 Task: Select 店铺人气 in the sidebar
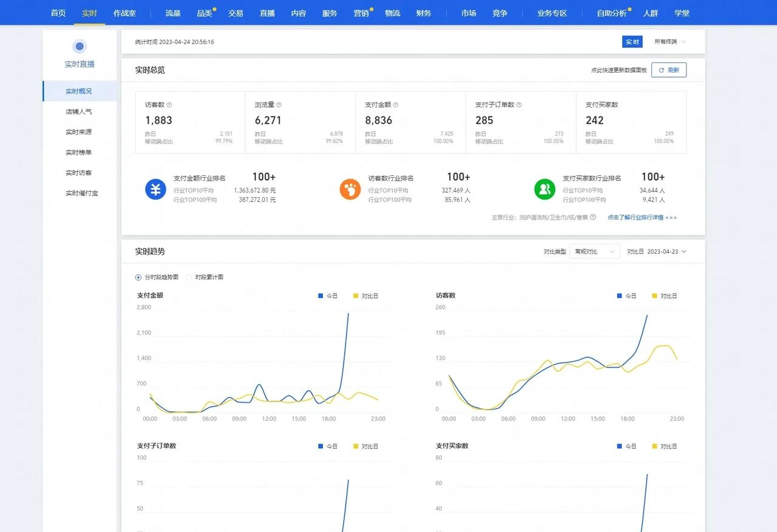pyautogui.click(x=80, y=112)
